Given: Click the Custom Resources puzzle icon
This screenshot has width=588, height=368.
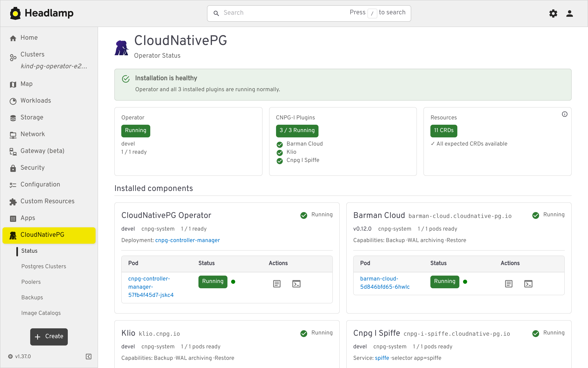Looking at the screenshot, I should pos(13,202).
